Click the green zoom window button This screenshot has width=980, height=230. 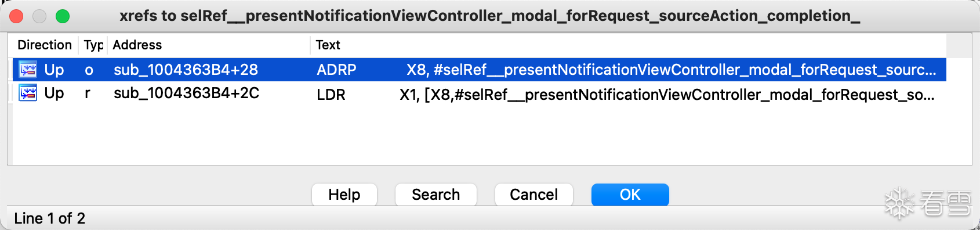pos(63,16)
